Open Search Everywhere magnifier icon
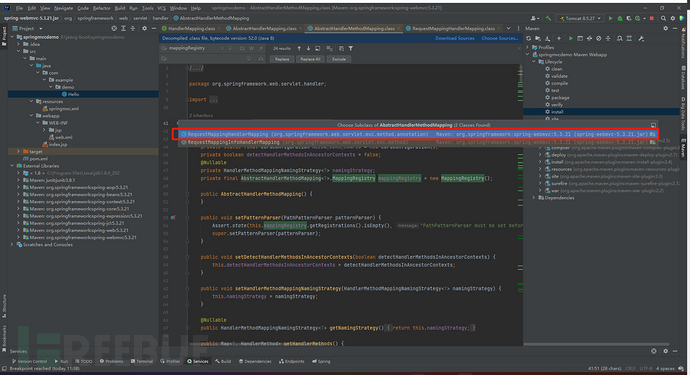The image size is (690, 375). pos(663,18)
